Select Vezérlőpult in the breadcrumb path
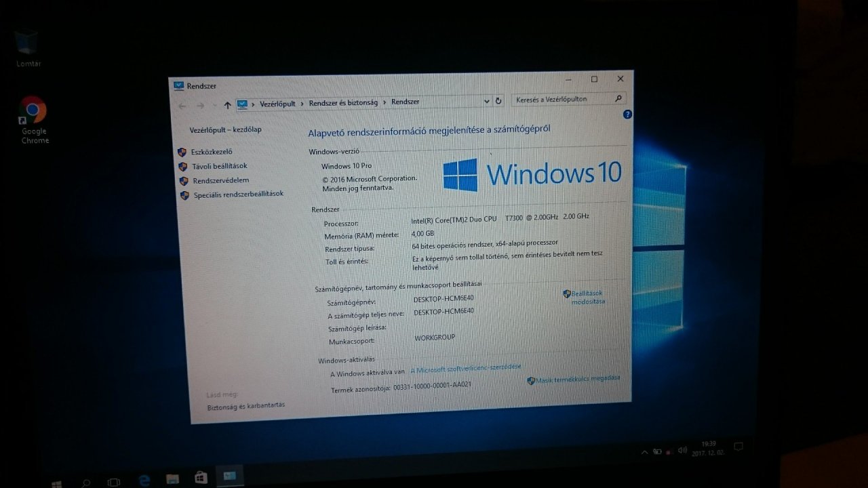Image resolution: width=868 pixels, height=488 pixels. [x=278, y=104]
